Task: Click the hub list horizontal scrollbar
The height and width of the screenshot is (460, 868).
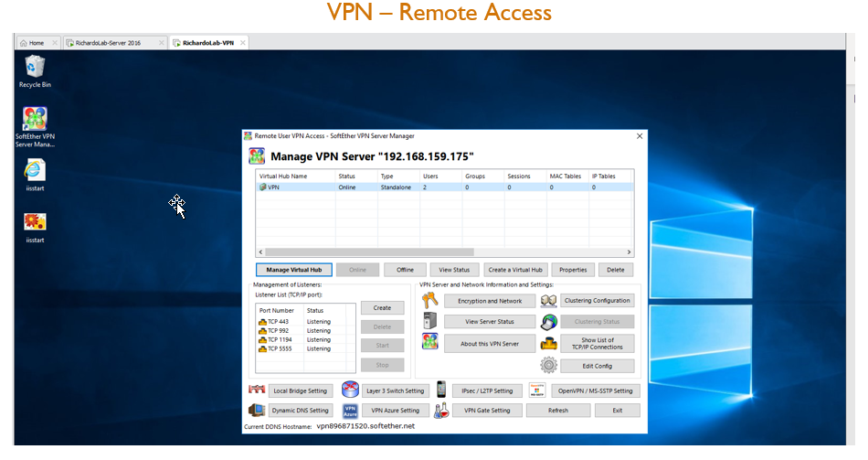Action: pyautogui.click(x=370, y=251)
